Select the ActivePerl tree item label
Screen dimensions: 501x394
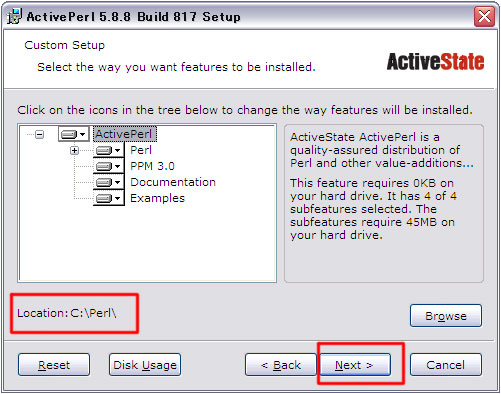(x=124, y=134)
